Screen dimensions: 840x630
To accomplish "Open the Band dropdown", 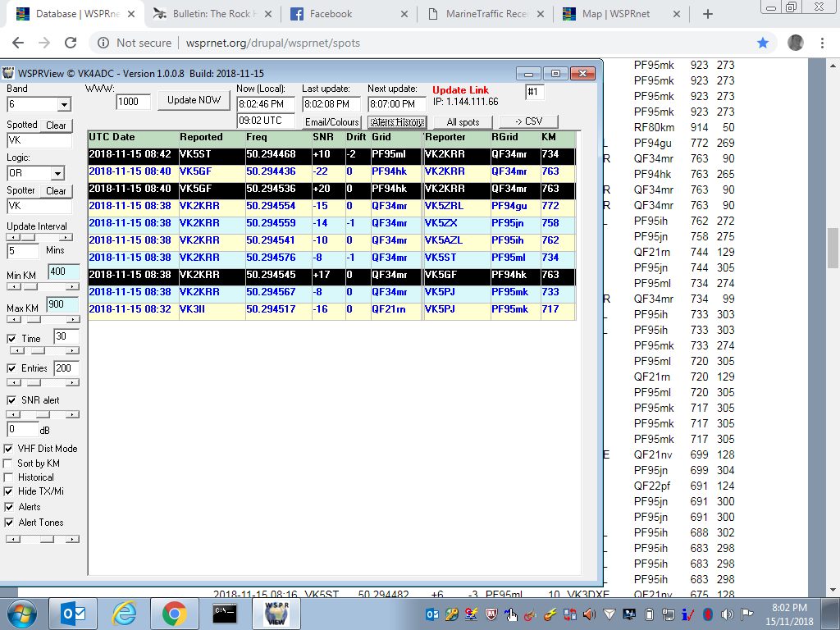I will click(x=64, y=105).
